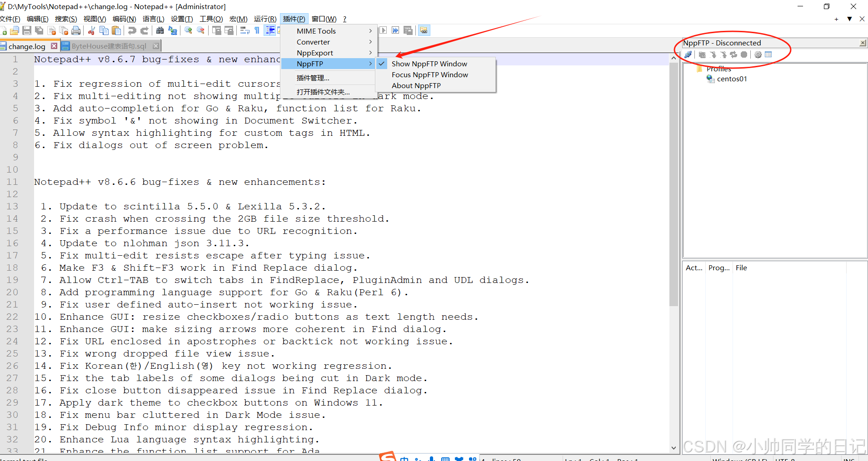
Task: Toggle show all characters pilcrow icon
Action: (257, 30)
